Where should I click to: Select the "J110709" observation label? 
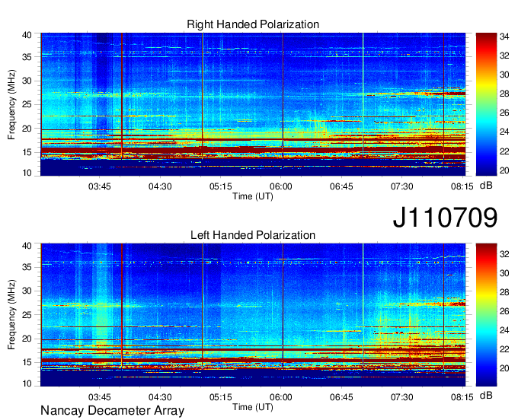point(445,217)
